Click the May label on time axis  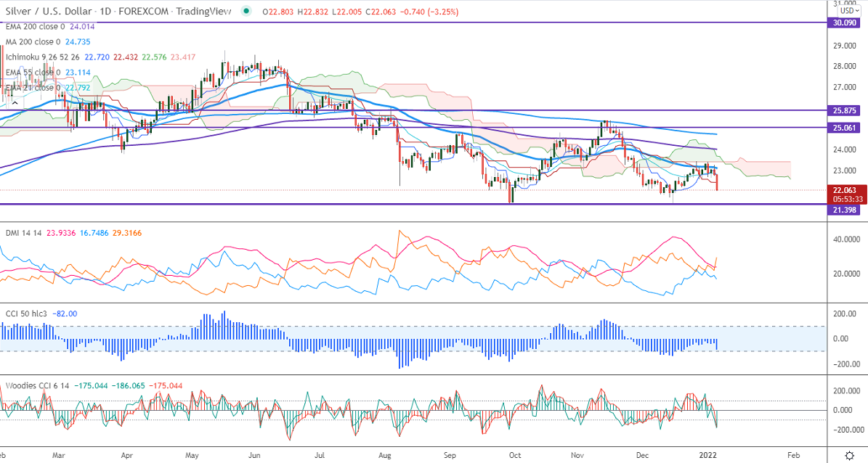click(x=192, y=455)
